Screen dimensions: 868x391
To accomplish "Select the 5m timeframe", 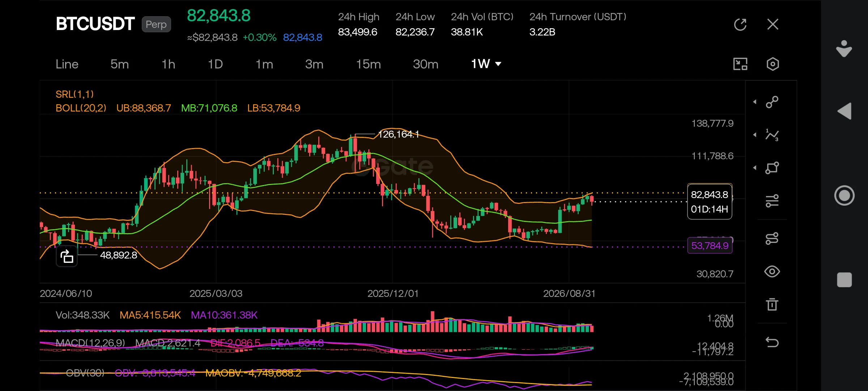I will point(120,64).
